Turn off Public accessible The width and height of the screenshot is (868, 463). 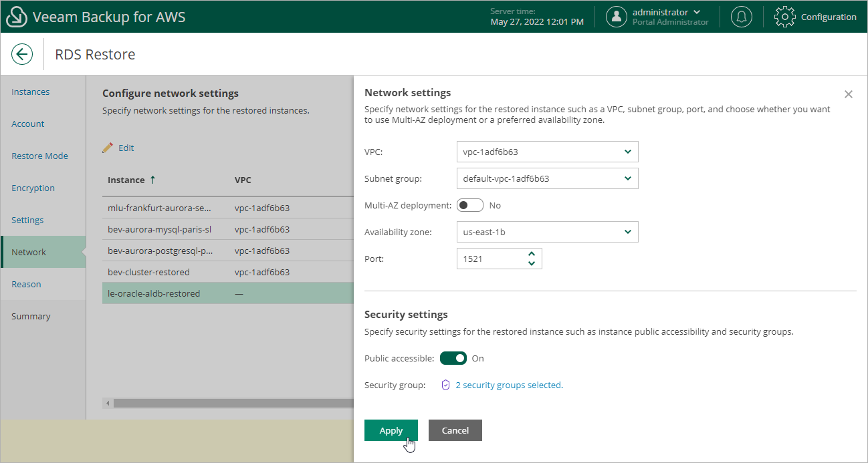(453, 358)
